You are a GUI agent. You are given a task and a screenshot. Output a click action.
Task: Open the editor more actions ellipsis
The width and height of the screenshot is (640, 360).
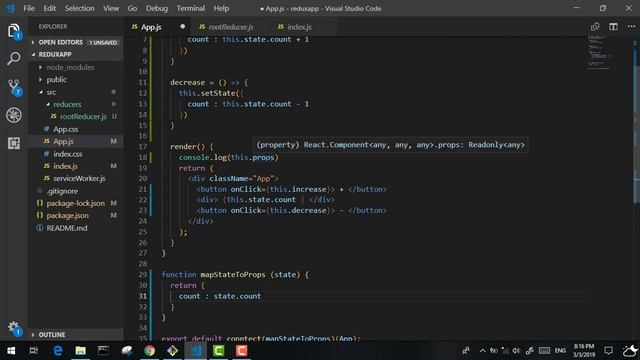point(631,27)
